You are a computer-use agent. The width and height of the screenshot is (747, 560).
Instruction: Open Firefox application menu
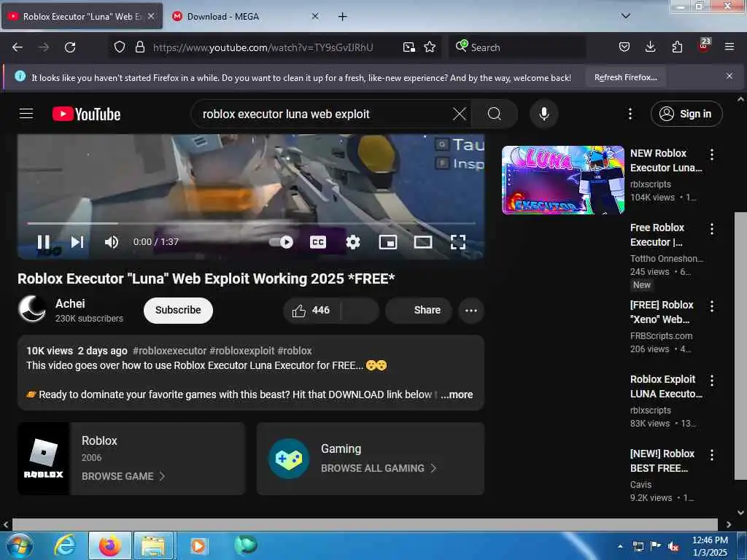[x=729, y=47]
